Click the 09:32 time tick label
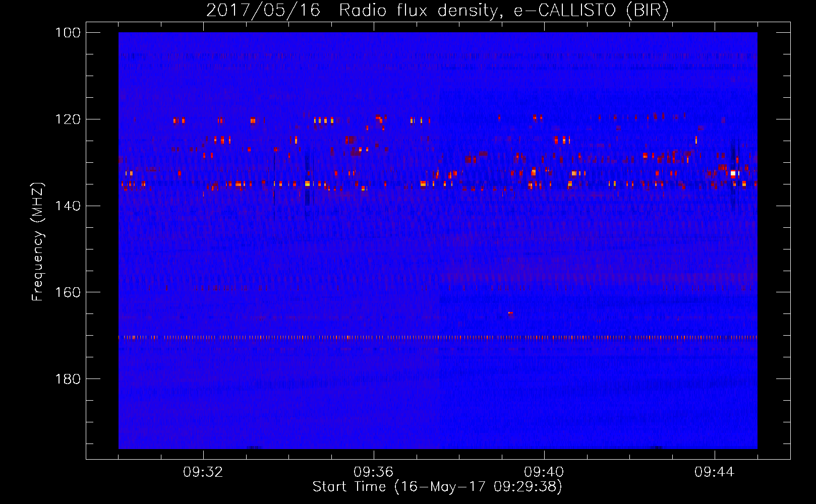This screenshot has height=504, width=816. (x=203, y=472)
